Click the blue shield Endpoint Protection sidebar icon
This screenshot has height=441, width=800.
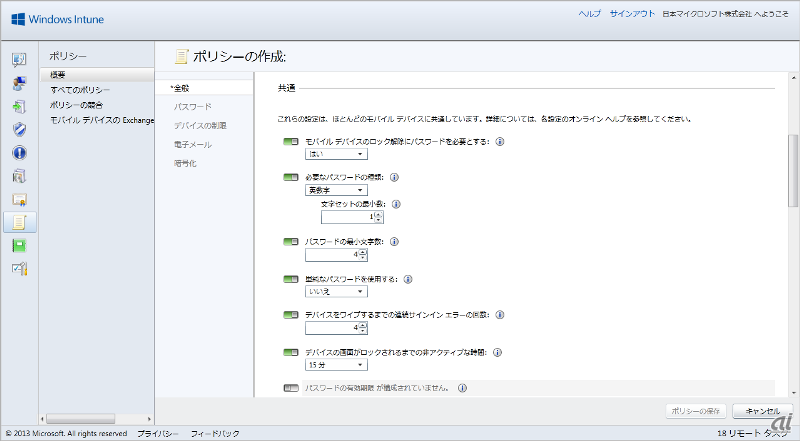pyautogui.click(x=20, y=130)
